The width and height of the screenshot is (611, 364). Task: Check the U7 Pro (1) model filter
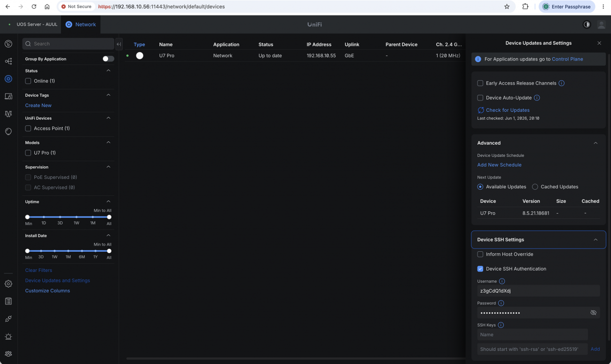click(x=28, y=153)
